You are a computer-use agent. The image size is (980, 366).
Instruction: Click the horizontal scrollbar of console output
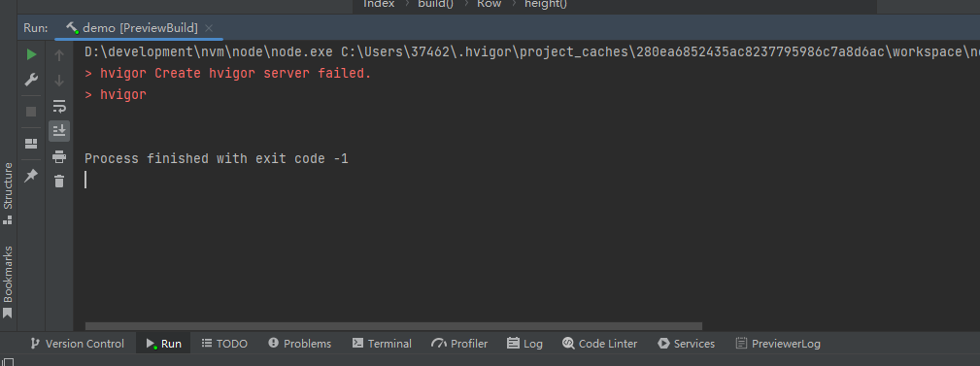(393, 326)
